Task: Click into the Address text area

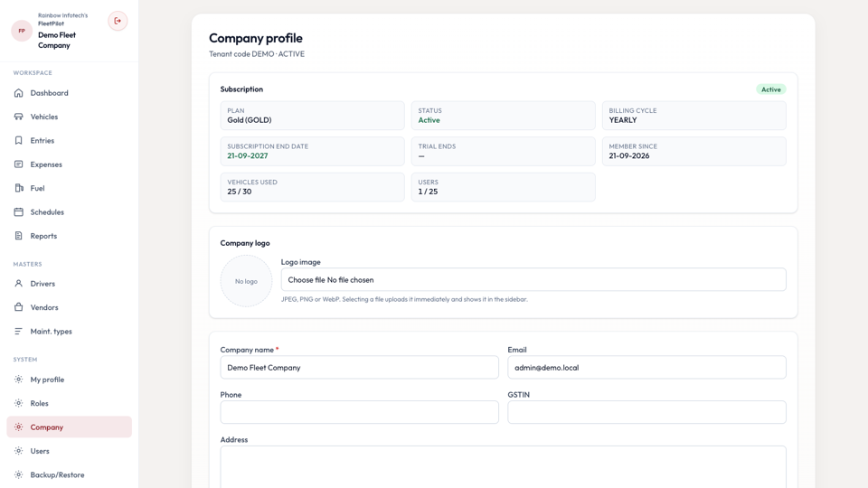Action: point(504,467)
